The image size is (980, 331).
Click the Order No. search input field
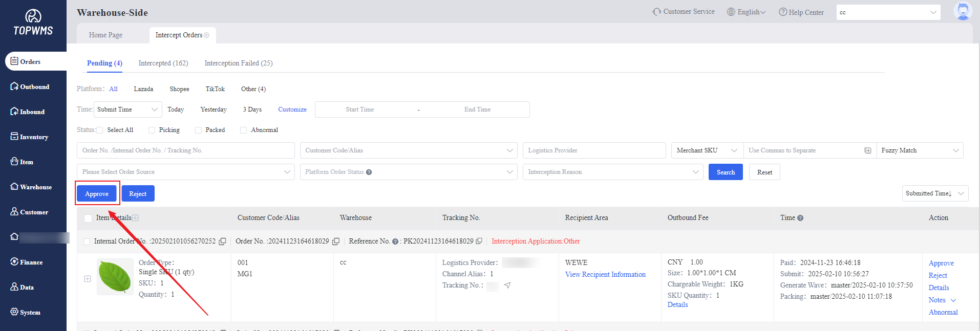[x=185, y=150]
